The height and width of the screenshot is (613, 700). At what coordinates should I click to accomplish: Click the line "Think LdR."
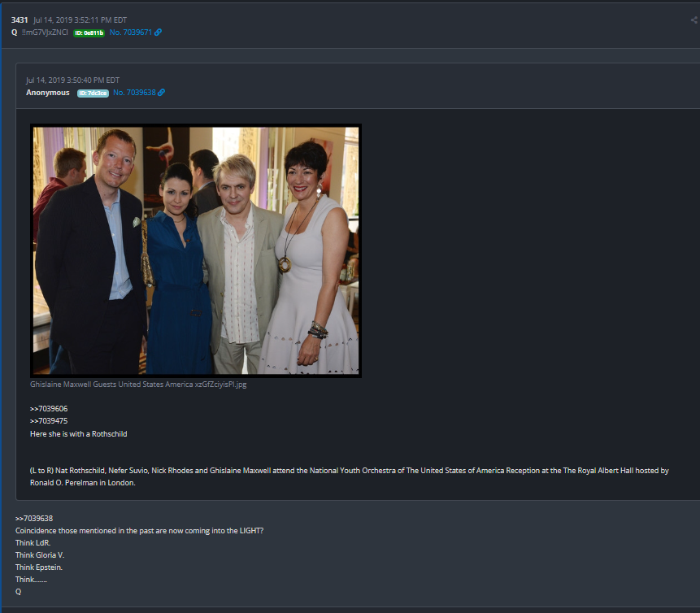(33, 543)
